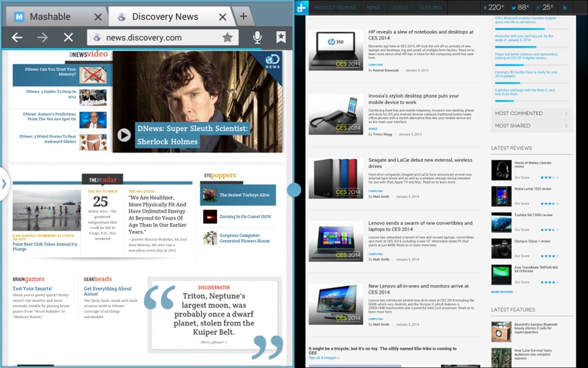Open 'New Lenovo all-in-ones and monitors' headline
The width and height of the screenshot is (588, 368).
tap(418, 289)
